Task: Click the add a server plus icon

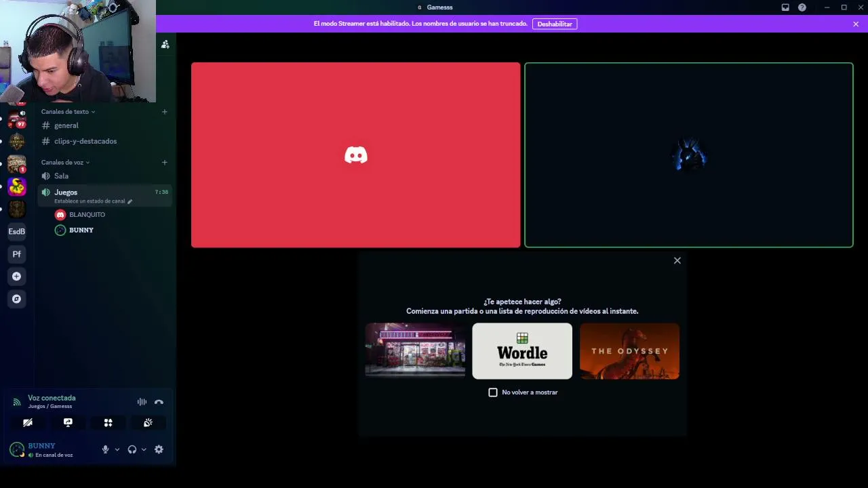Action: pyautogui.click(x=17, y=277)
